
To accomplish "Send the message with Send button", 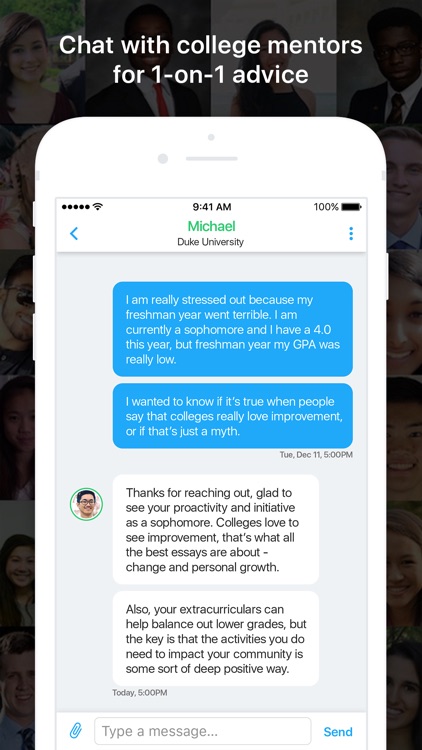I will 338,731.
